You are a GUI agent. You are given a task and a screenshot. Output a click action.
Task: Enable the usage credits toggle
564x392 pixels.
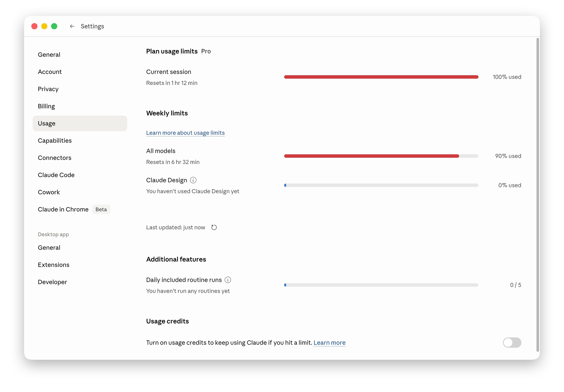(x=512, y=343)
